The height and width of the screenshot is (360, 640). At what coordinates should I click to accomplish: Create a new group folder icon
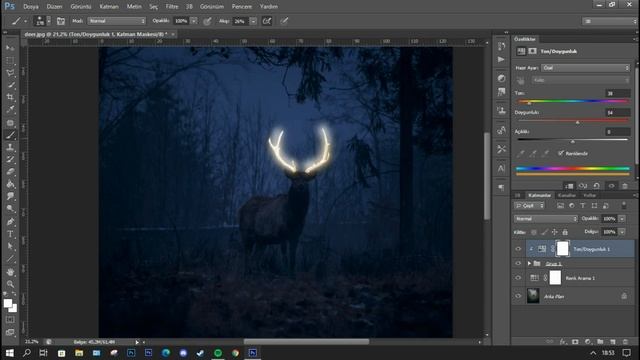tap(600, 342)
